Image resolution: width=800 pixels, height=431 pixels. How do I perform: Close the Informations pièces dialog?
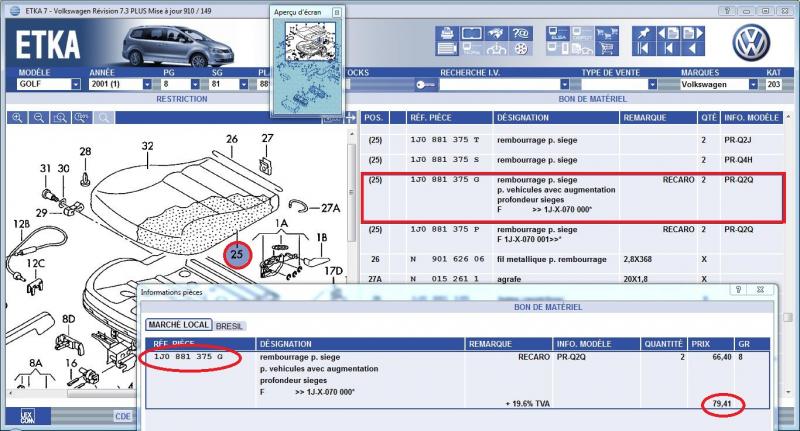[x=760, y=289]
